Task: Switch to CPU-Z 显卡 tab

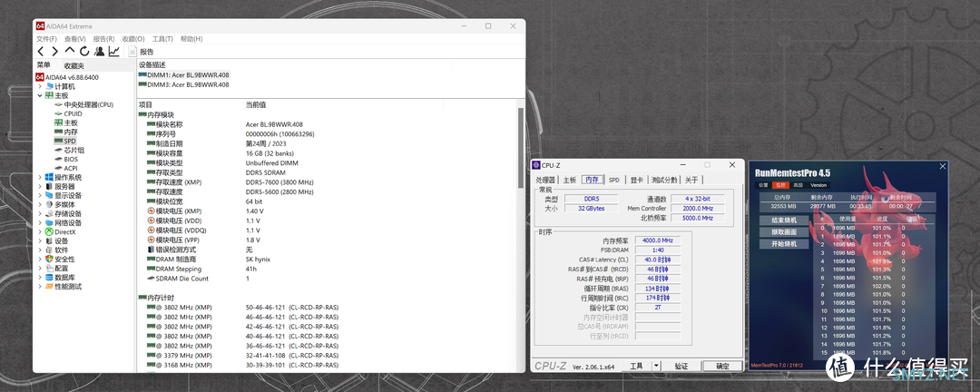Action: point(636,180)
